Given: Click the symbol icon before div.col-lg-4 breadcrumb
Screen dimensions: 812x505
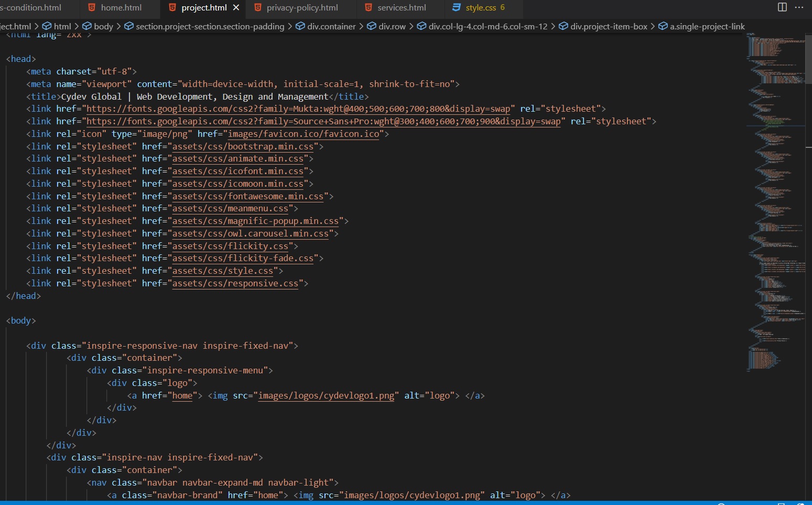Looking at the screenshot, I should pyautogui.click(x=421, y=26).
